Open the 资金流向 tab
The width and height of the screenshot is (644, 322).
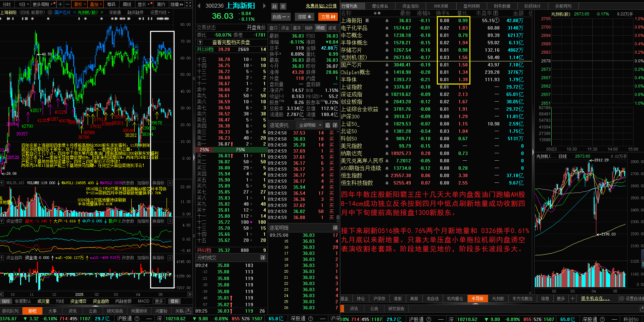click(x=410, y=6)
